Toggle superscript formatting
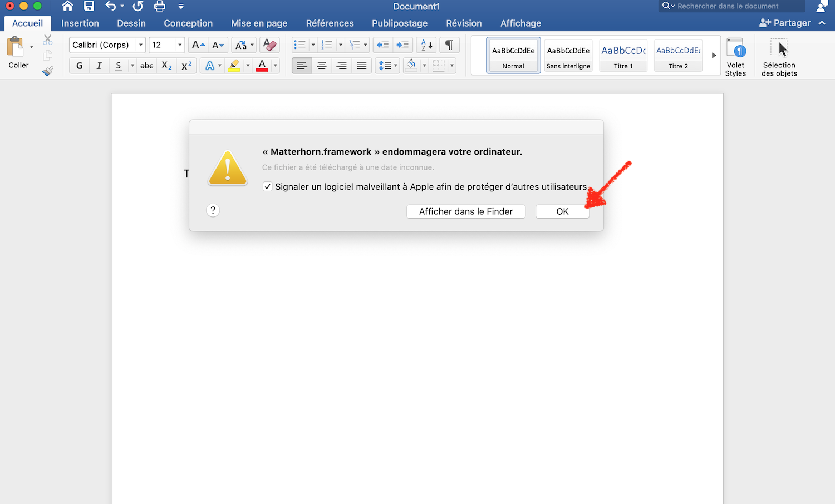This screenshot has height=504, width=835. pos(187,66)
